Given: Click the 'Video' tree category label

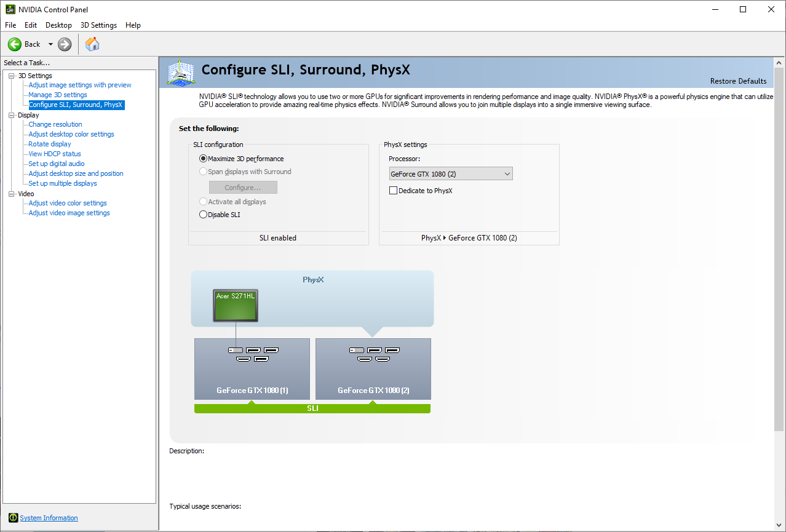Looking at the screenshot, I should [26, 194].
